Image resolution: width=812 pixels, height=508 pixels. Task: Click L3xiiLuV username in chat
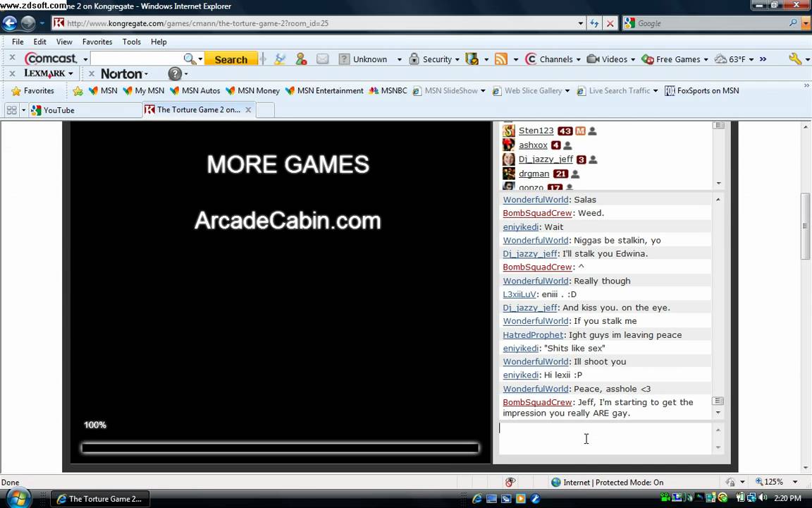point(519,294)
